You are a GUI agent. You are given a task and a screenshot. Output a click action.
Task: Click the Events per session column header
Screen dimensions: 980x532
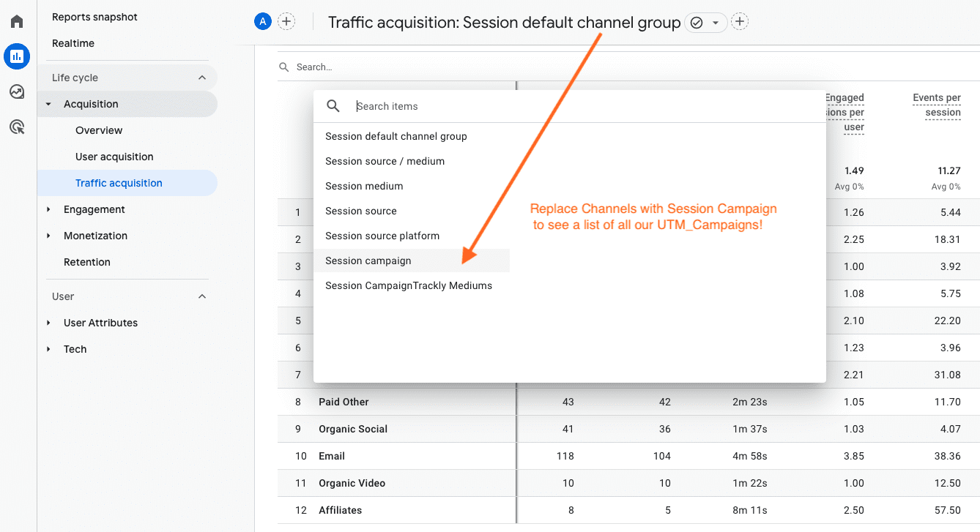936,105
